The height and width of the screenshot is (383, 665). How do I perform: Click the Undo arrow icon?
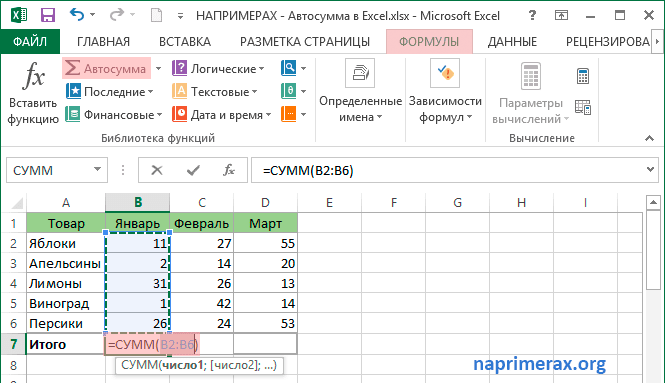pyautogui.click(x=77, y=15)
